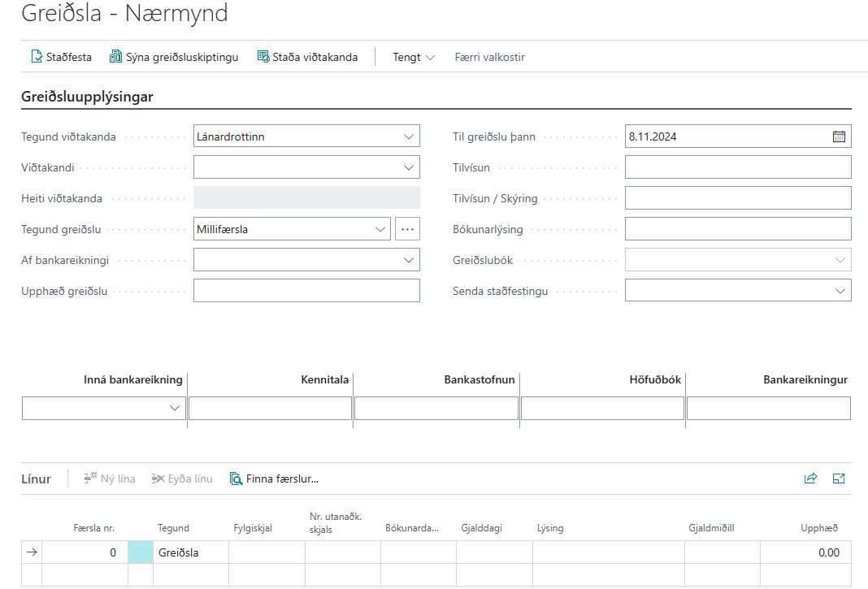Click Finna færslur search icon

pyautogui.click(x=237, y=479)
